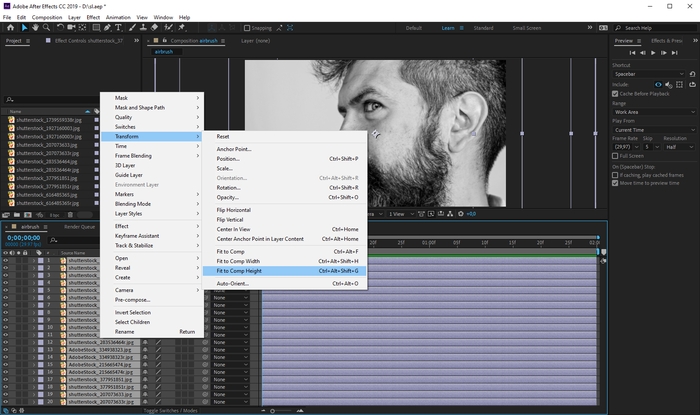The height and width of the screenshot is (415, 700).
Task: Click the Home icon in the toolbar
Action: point(10,28)
